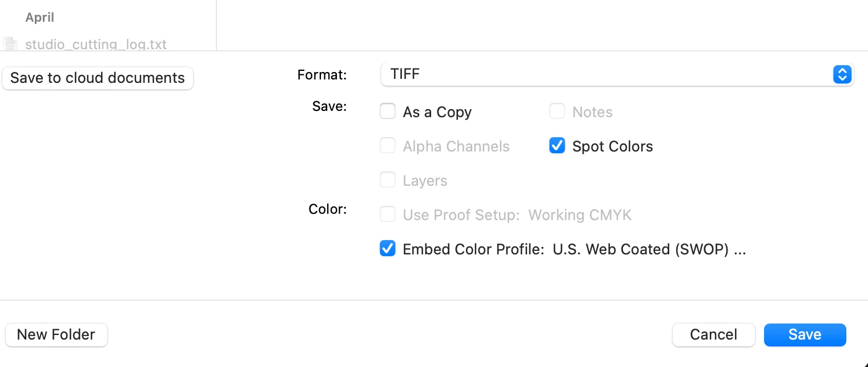Click the Alpha Channels checkbox
This screenshot has height=367, width=868.
pos(388,146)
